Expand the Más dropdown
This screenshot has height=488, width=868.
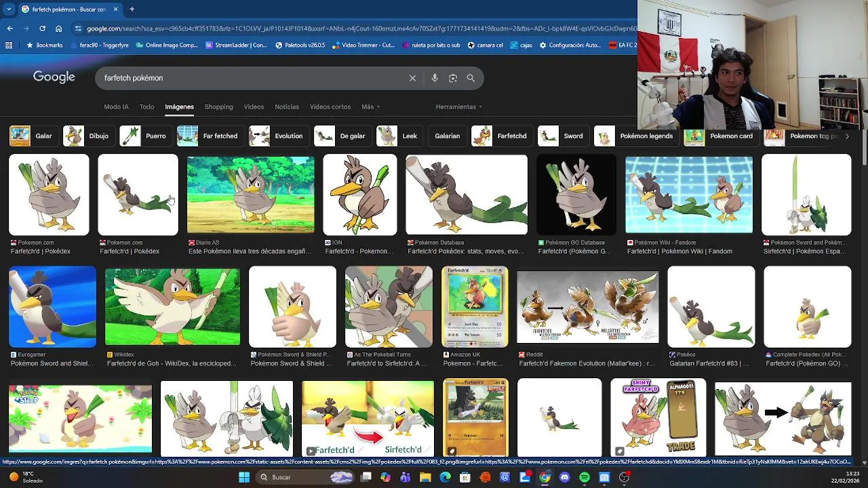click(370, 106)
